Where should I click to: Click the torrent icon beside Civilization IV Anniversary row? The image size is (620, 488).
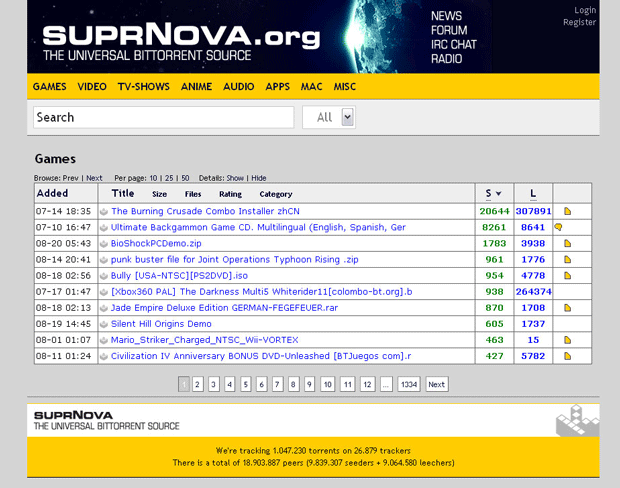[x=104, y=356]
